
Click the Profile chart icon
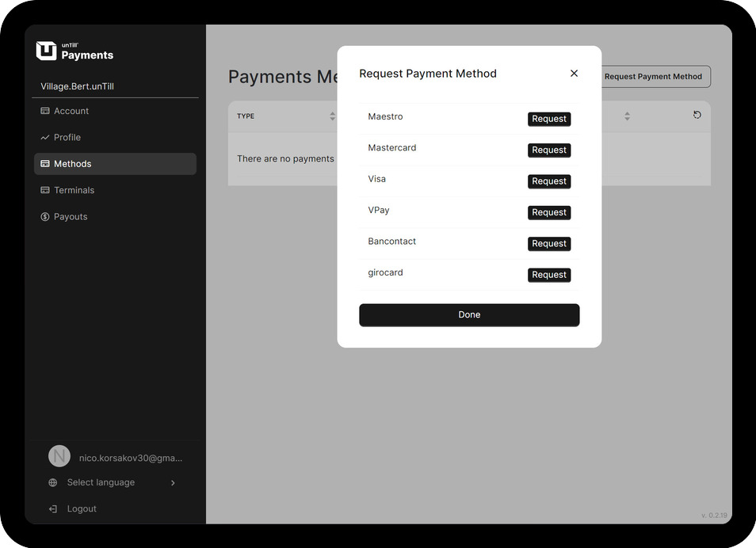pyautogui.click(x=45, y=138)
